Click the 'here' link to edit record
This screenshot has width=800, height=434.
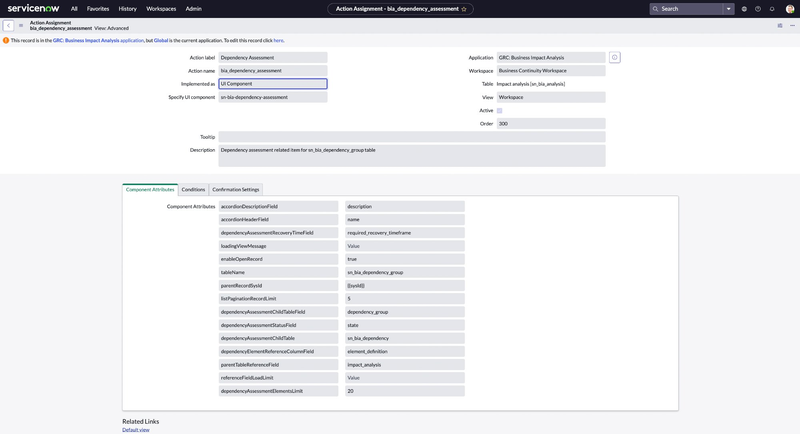(x=278, y=40)
